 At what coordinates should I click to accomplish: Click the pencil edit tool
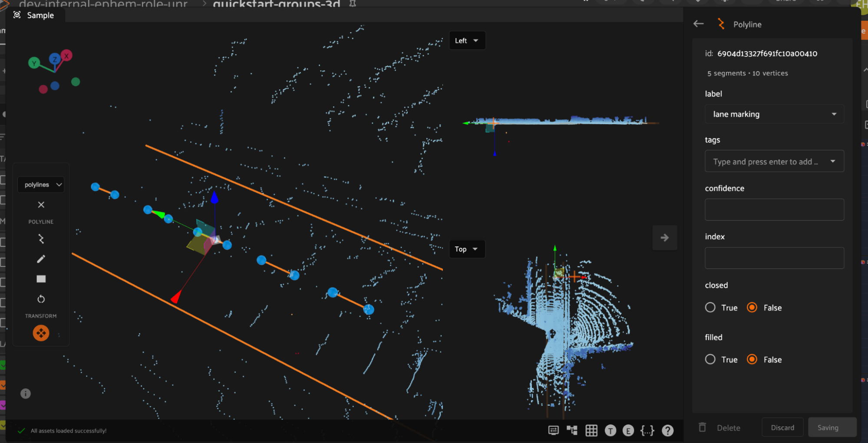click(x=41, y=259)
